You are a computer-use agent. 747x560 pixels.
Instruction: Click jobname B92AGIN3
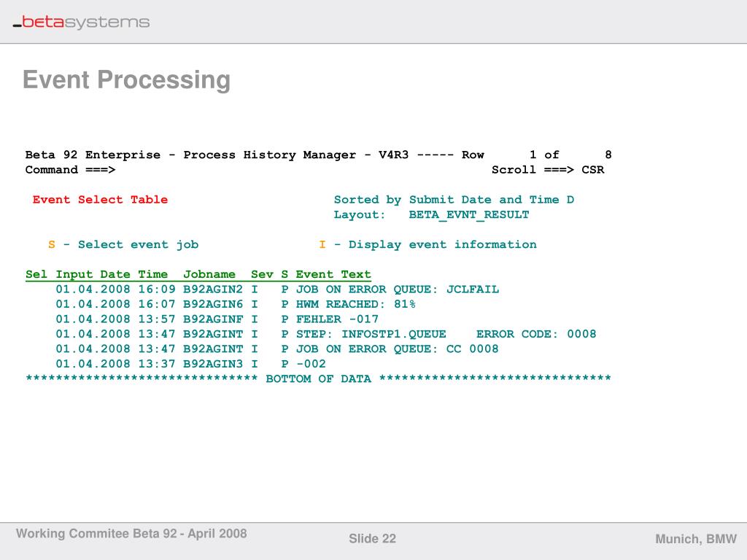click(213, 365)
